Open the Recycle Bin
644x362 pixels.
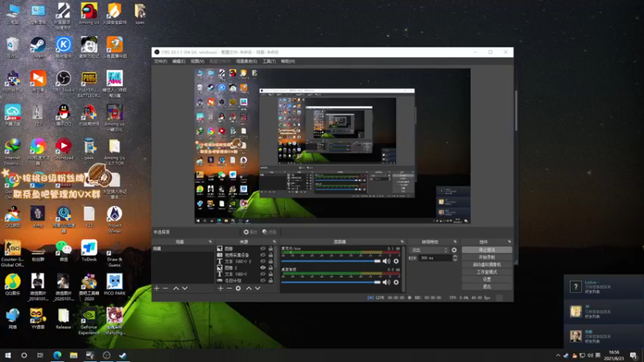[13, 47]
